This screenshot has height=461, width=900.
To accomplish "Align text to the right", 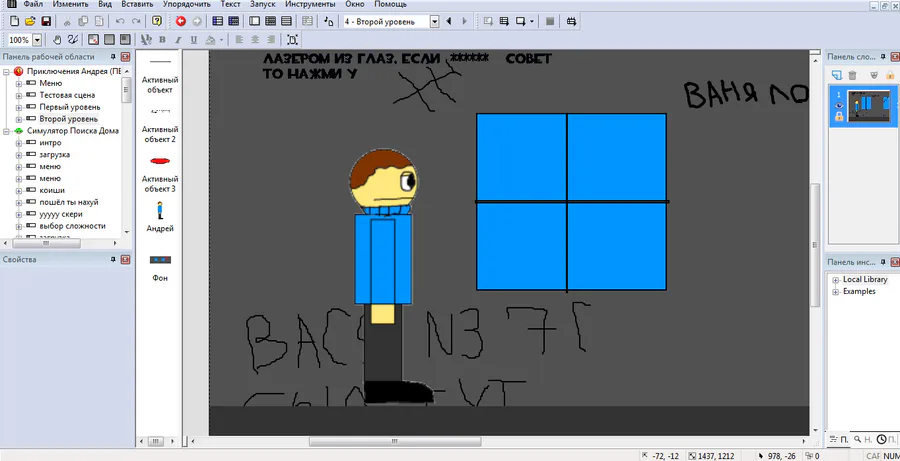I will click(271, 40).
